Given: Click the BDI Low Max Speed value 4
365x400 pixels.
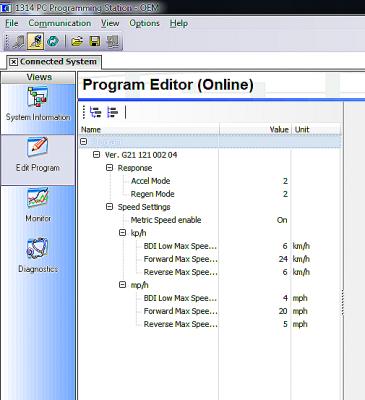Looking at the screenshot, I should pos(285,298).
